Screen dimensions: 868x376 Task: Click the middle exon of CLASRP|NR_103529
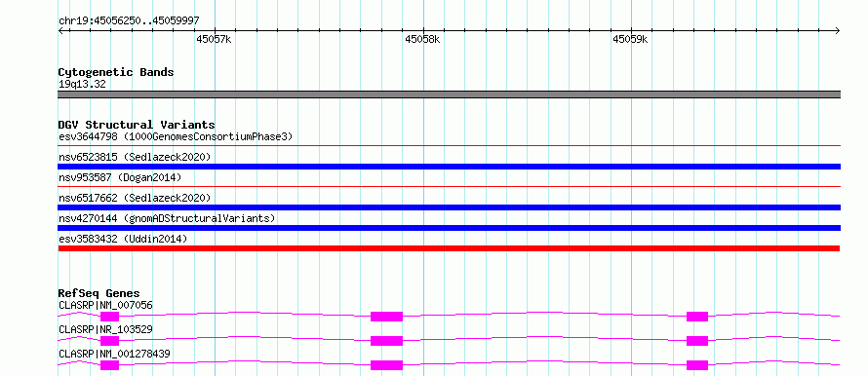(x=386, y=341)
